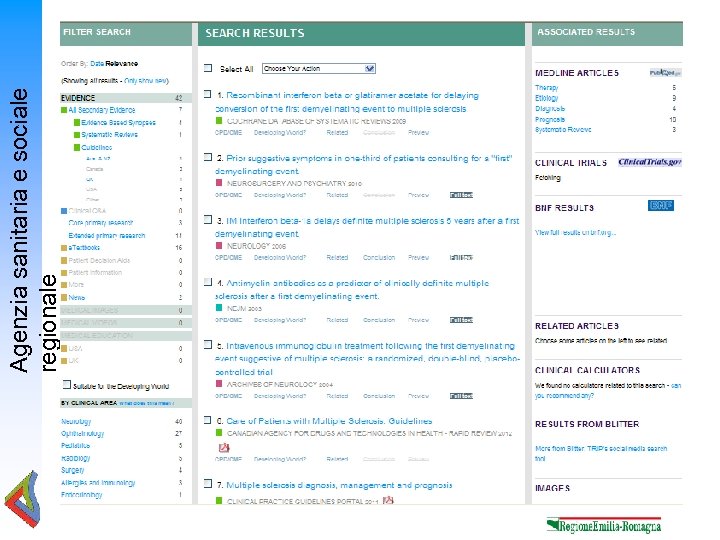Select Ophthalmology clinical area
Screen dimensions: 720x540
click(83, 433)
